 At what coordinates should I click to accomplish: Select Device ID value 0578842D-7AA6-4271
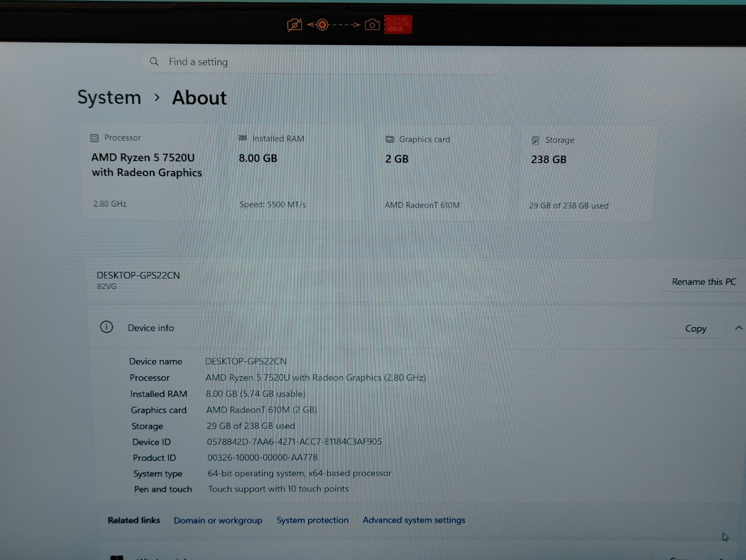pos(294,441)
